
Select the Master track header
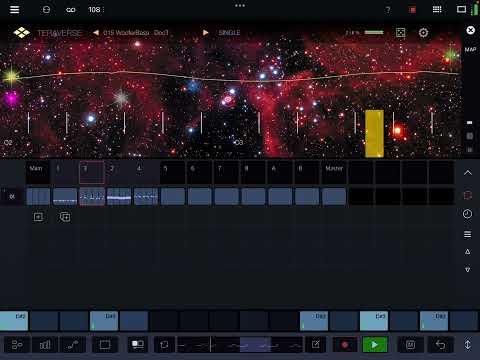(x=334, y=172)
